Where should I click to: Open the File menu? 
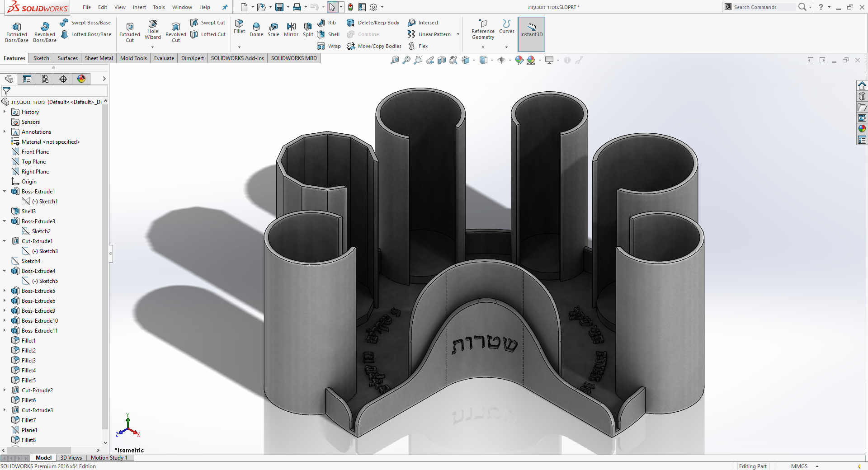point(87,7)
